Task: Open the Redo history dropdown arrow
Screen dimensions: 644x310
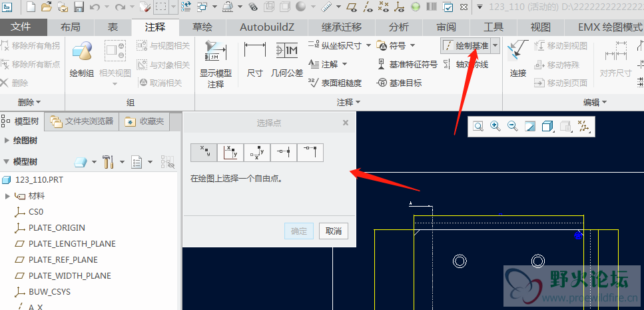Action: click(133, 7)
